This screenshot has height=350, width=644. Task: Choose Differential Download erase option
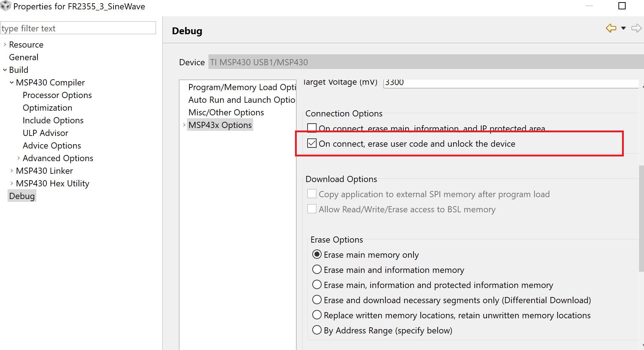tap(317, 300)
